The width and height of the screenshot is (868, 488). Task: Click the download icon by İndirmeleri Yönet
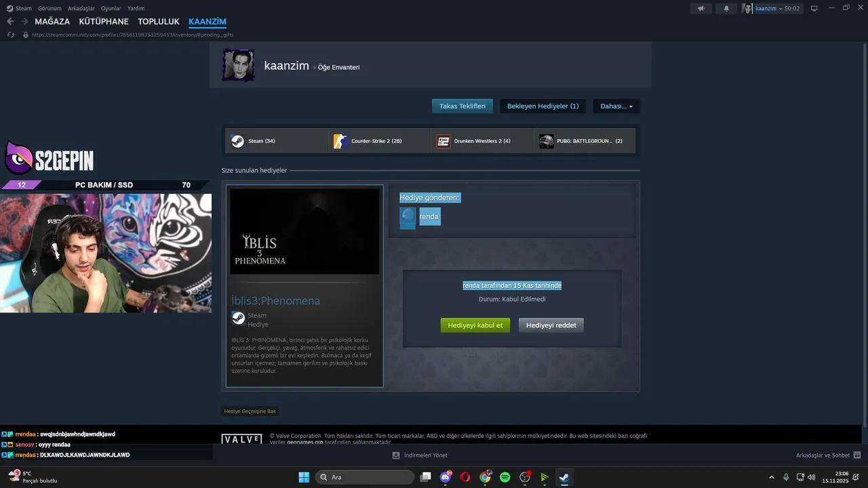pyautogui.click(x=396, y=455)
